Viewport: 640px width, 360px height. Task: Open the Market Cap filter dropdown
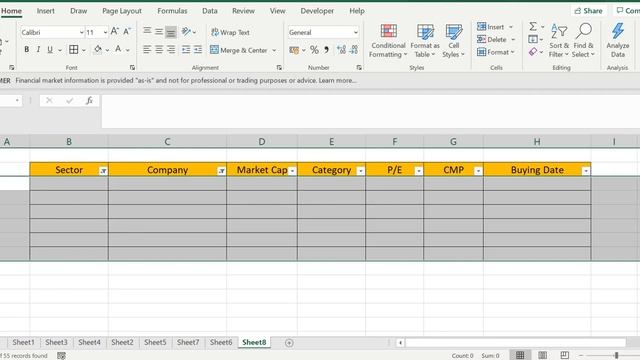[x=292, y=171]
